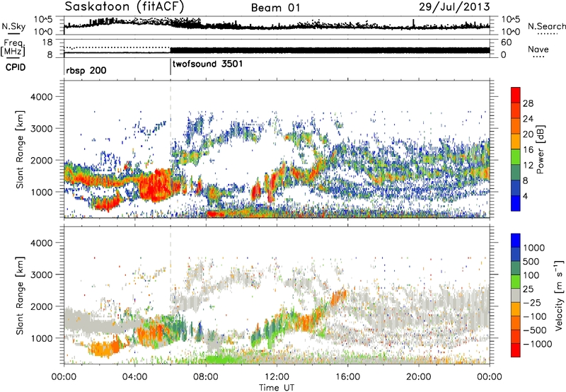Click the 4000 tick of the power panel
Viewport: 566px width, 392px height.
click(x=42, y=97)
